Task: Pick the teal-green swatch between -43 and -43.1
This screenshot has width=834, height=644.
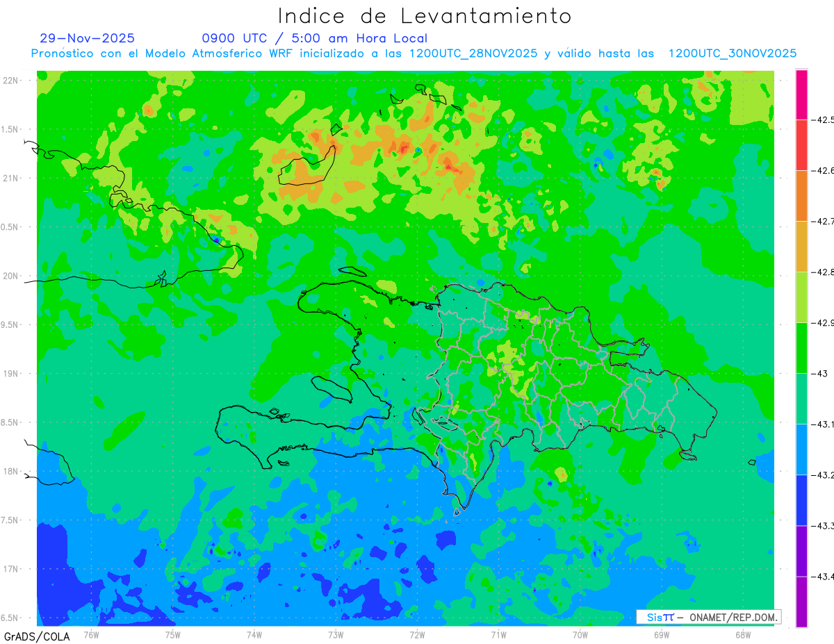Action: pyautogui.click(x=801, y=399)
